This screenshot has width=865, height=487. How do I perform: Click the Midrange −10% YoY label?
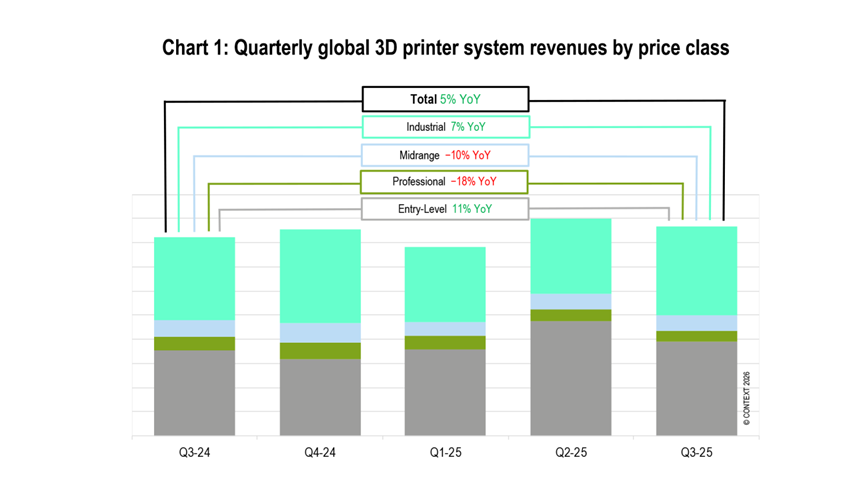(x=445, y=155)
